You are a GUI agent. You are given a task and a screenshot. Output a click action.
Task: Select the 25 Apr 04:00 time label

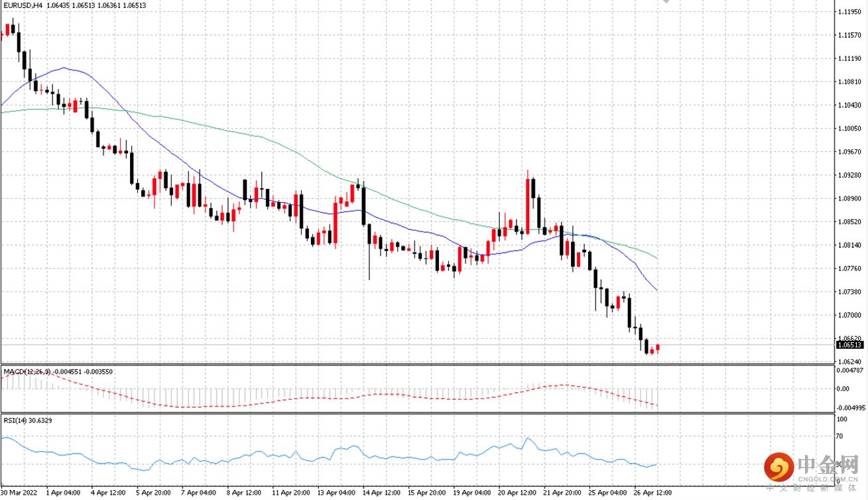[608, 493]
